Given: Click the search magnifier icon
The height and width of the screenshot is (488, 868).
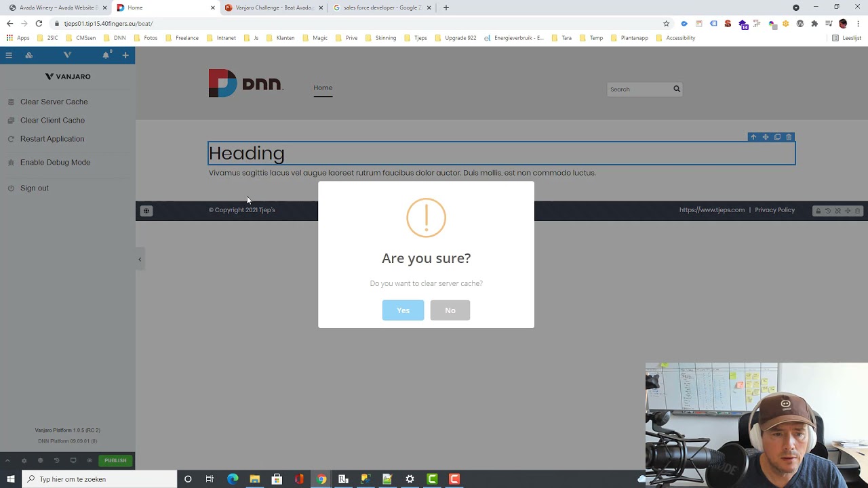Looking at the screenshot, I should tap(677, 89).
